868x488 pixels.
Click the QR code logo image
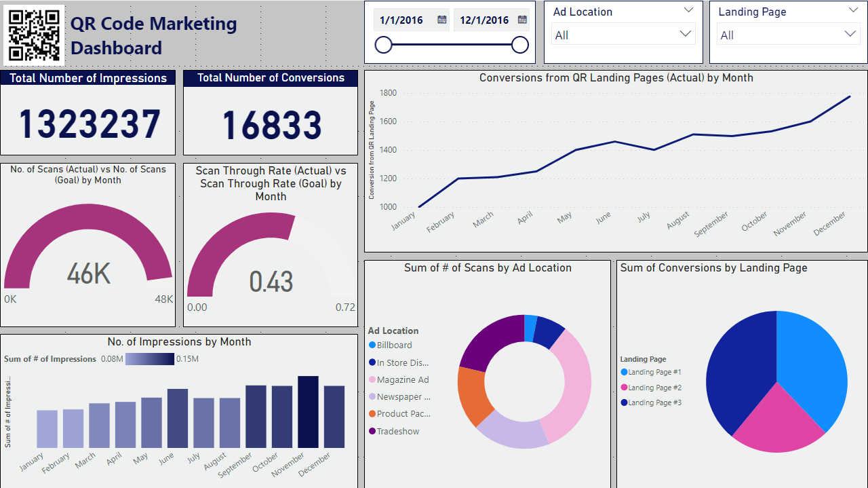tap(35, 35)
